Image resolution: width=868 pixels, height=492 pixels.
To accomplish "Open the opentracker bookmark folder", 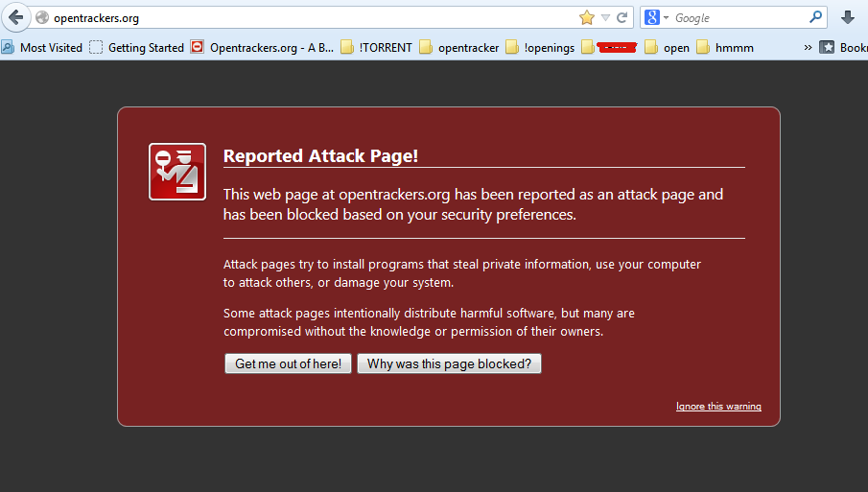I will tap(459, 48).
